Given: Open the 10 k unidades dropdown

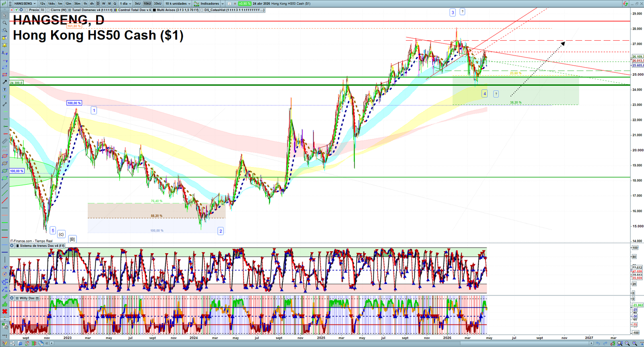Looking at the screenshot, I should pyautogui.click(x=178, y=4).
